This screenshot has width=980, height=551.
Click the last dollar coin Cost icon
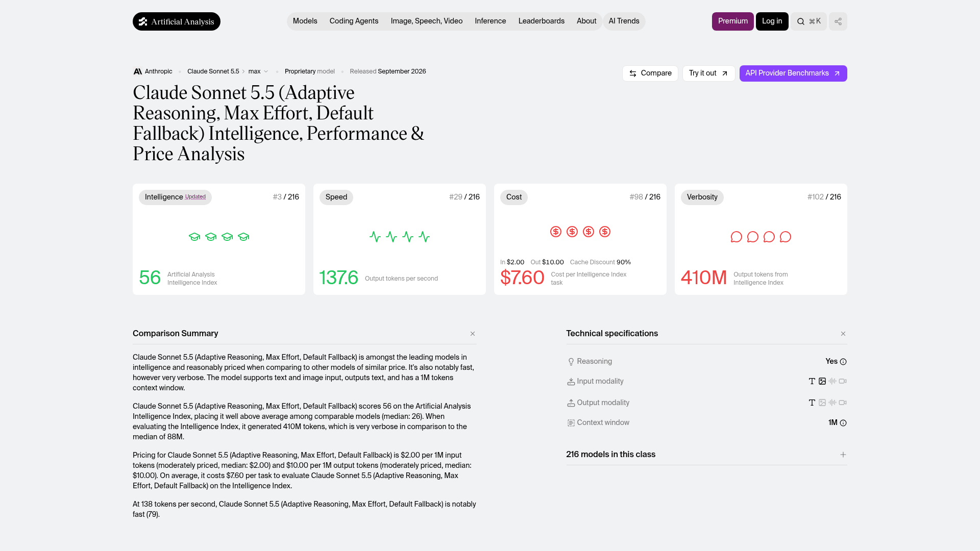[x=605, y=232]
